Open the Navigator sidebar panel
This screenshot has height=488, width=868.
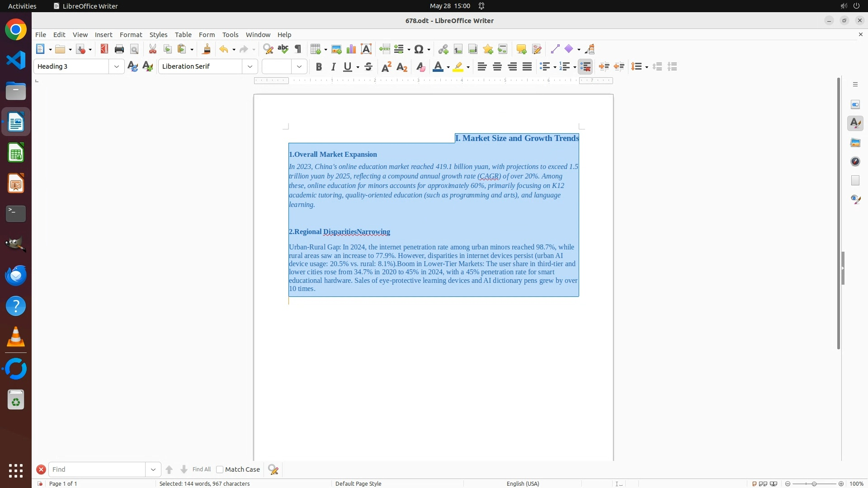click(x=855, y=162)
